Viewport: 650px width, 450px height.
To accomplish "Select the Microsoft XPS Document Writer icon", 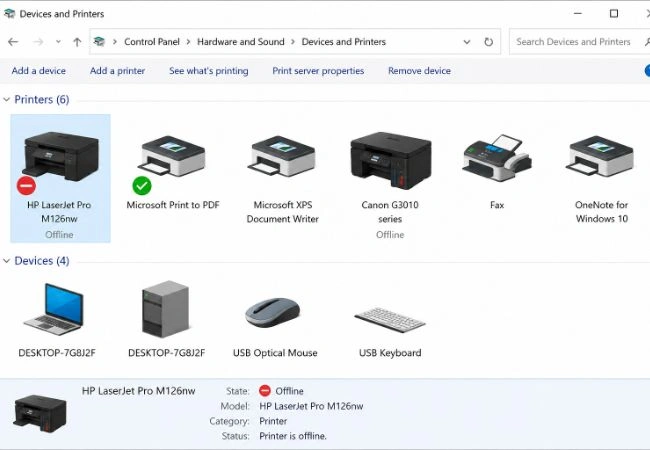I will click(282, 156).
